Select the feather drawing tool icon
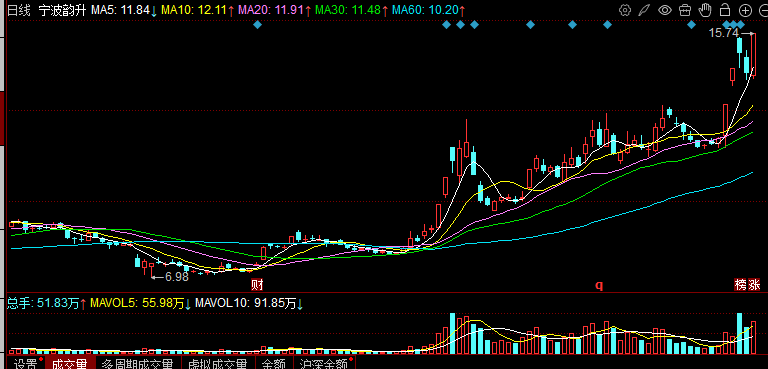Image resolution: width=768 pixels, height=369 pixels. [x=645, y=10]
